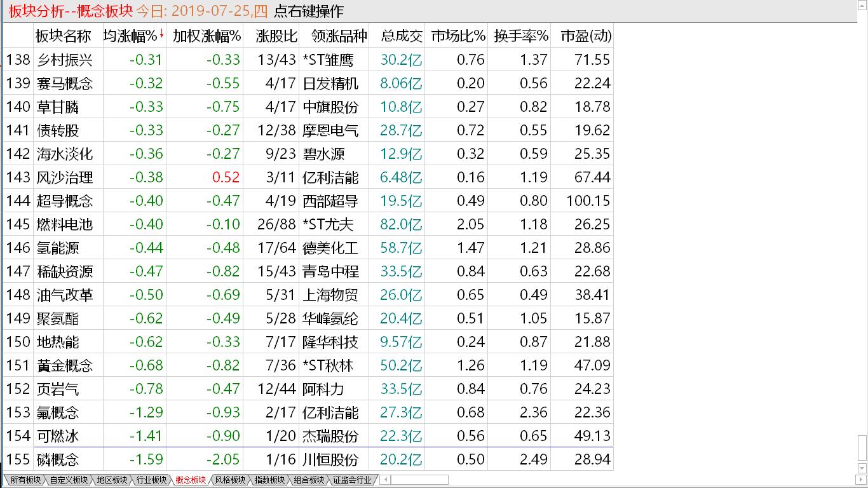Viewport: 868px width, 488px height.
Task: Click leading stock 上海物贸
Action: [x=330, y=295]
